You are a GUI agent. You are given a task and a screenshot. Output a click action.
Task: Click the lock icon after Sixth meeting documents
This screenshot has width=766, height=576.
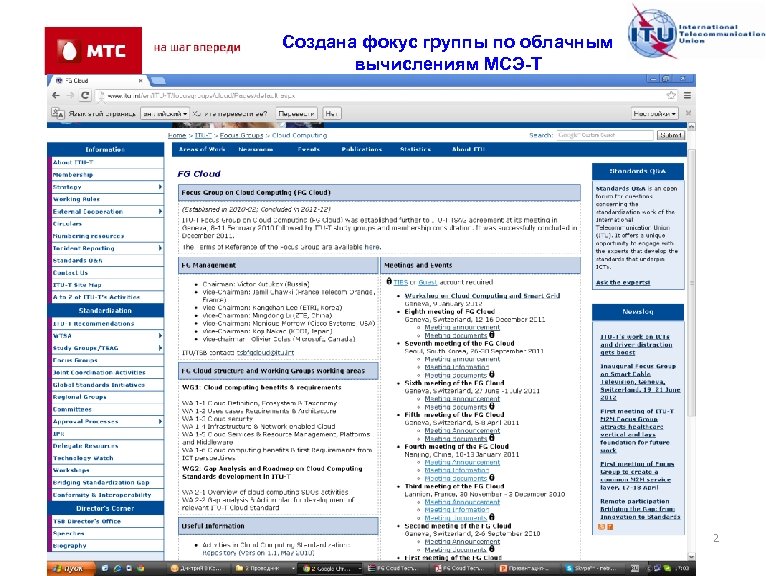(x=491, y=406)
